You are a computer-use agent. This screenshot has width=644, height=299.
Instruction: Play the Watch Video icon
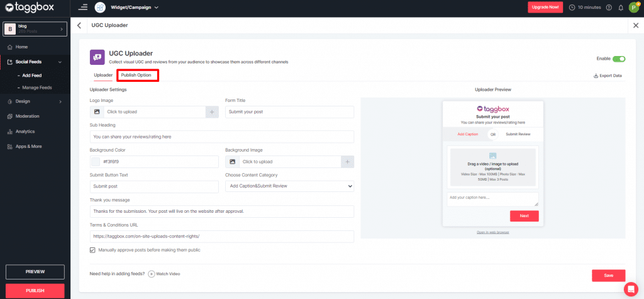152,274
